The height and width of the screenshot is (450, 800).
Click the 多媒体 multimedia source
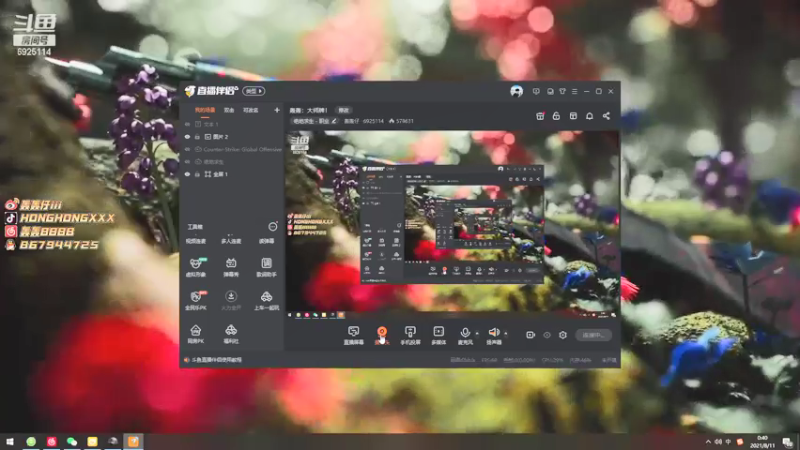[x=438, y=335]
